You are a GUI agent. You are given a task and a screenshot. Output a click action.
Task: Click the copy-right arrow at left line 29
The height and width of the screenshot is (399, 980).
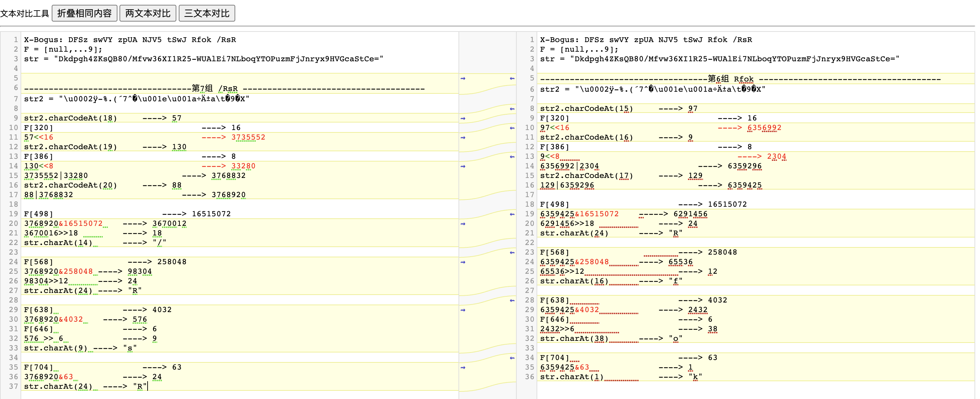pyautogui.click(x=463, y=310)
